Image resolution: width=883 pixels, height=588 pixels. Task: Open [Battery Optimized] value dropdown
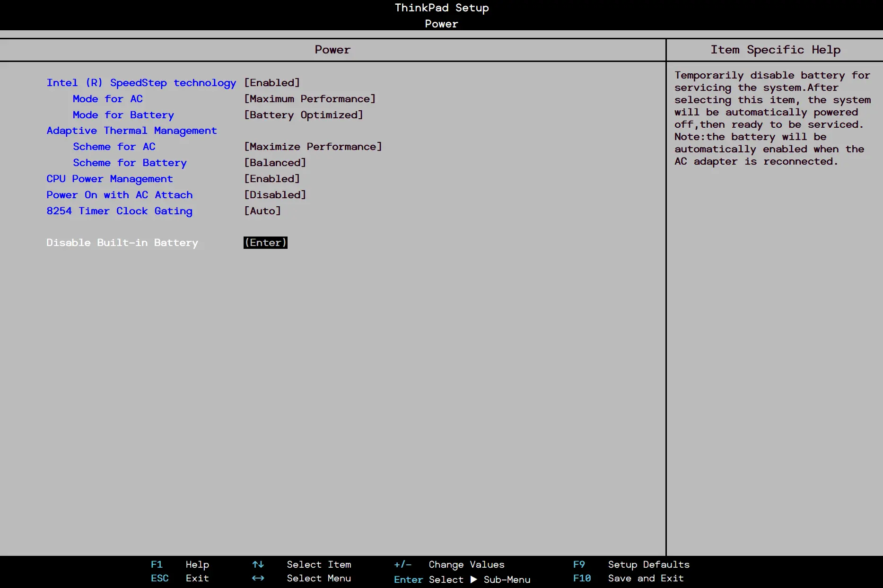(x=304, y=115)
